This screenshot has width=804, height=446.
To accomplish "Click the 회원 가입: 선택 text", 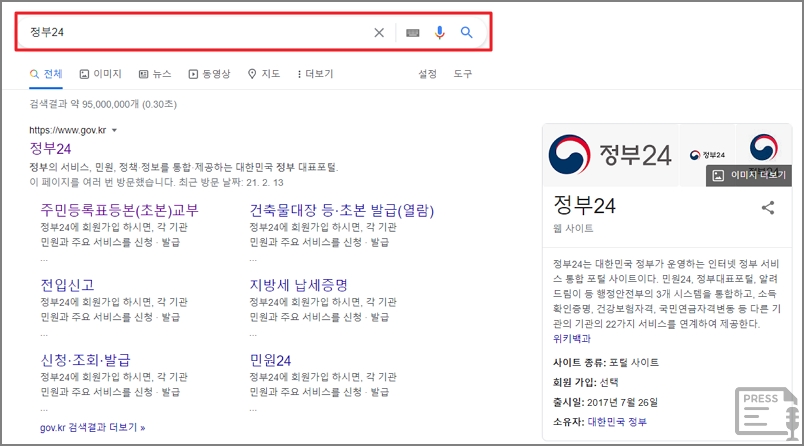I will 585,382.
